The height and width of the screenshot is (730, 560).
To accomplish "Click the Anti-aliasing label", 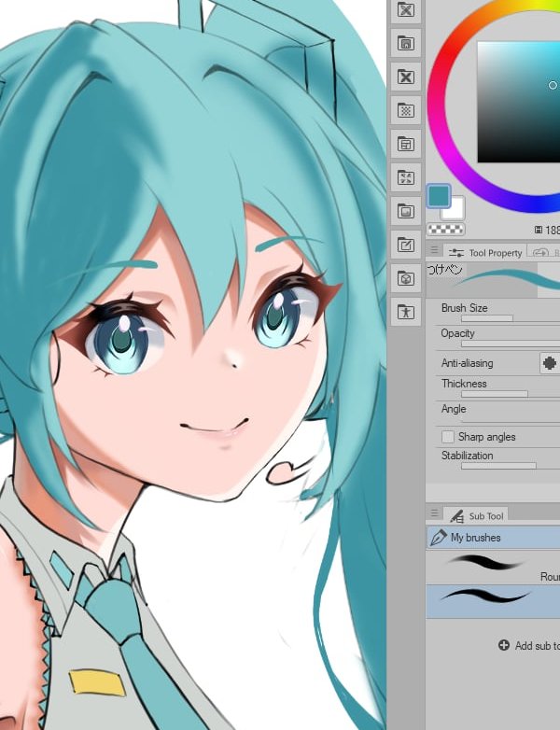I will [467, 363].
